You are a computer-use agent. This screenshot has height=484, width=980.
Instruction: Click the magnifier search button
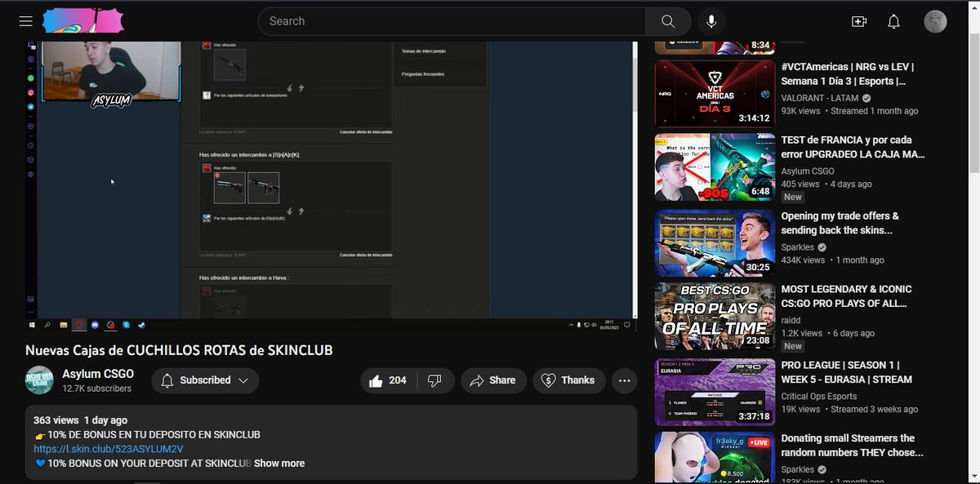pos(668,21)
